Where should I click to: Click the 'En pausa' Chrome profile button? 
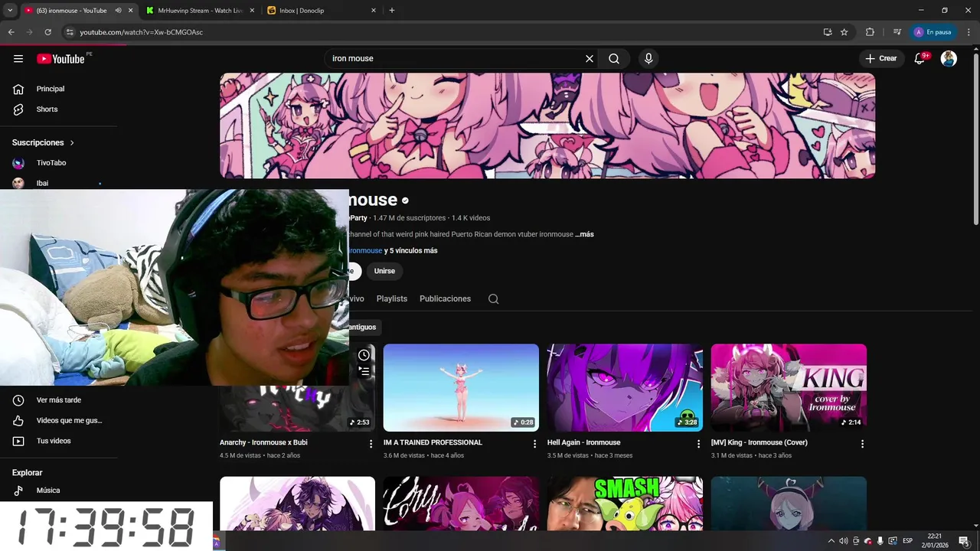933,32
